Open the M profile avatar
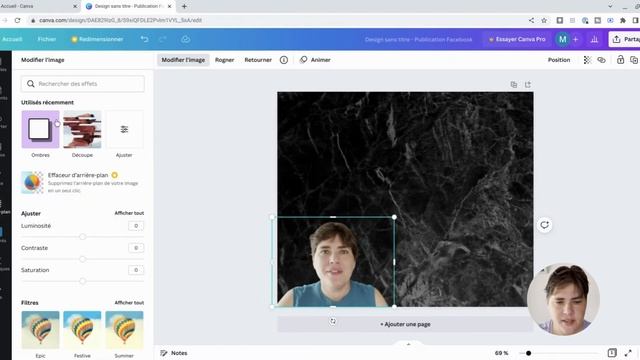640x360 pixels. (x=562, y=39)
